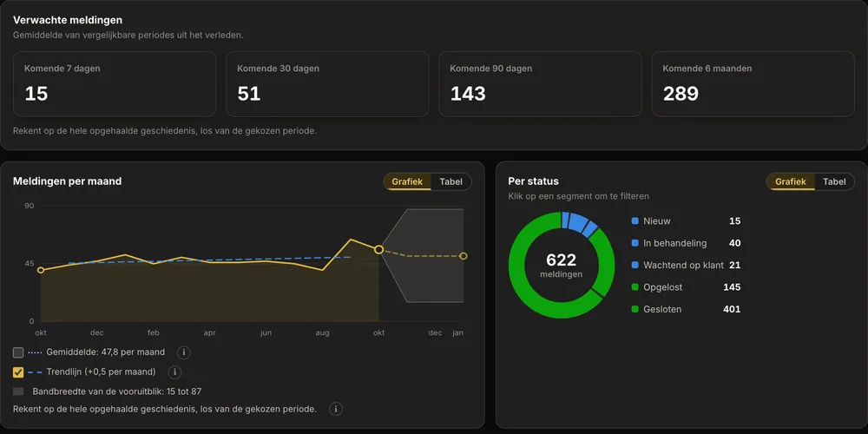This screenshot has width=868, height=434.
Task: Open info icon beside the last 'Rekent op' note
Action: [x=335, y=409]
